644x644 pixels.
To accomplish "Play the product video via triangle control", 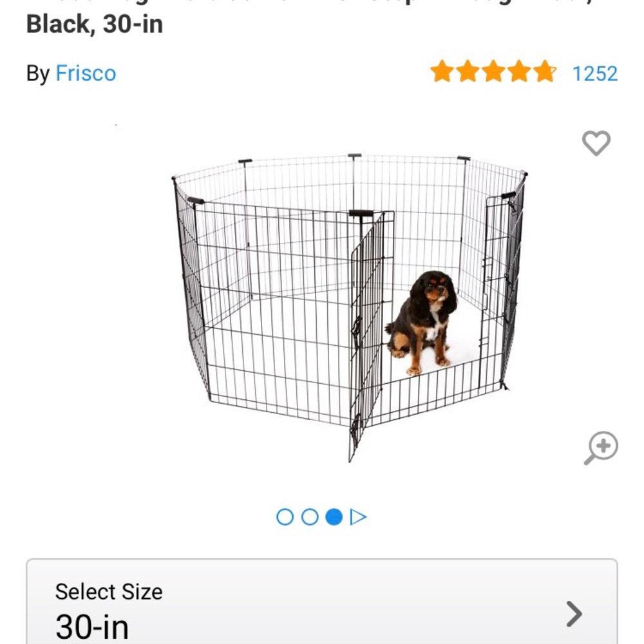I will point(358,516).
